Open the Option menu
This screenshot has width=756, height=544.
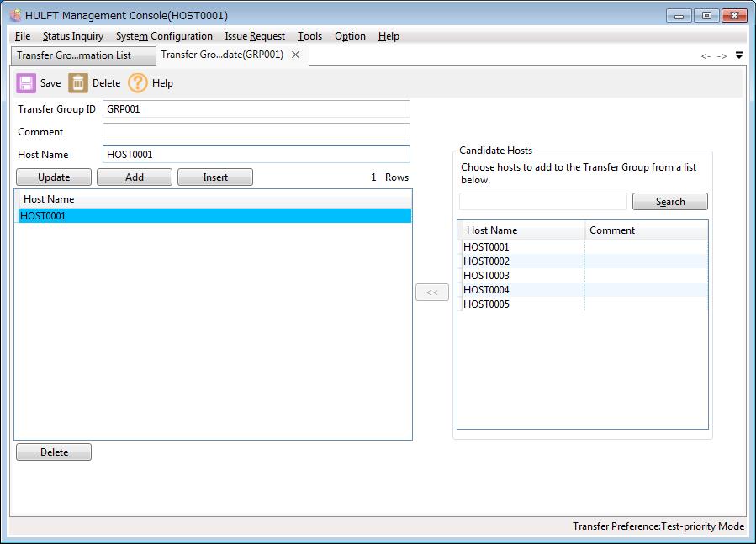[x=350, y=36]
